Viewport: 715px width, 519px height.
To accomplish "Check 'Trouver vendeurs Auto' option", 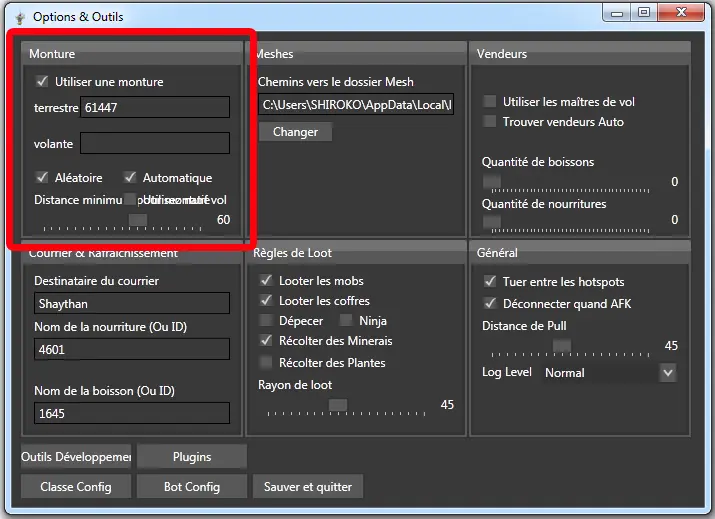I will click(490, 122).
